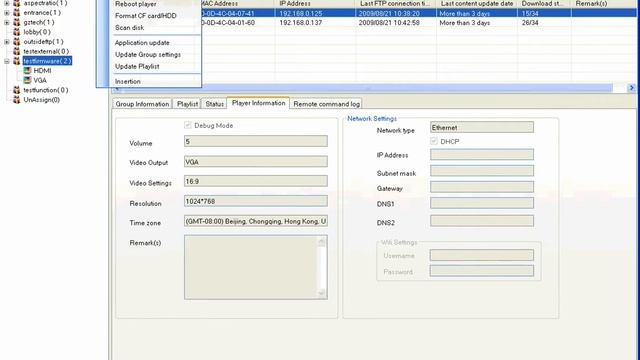Image resolution: width=640 pixels, height=360 pixels.
Task: Click the VGA player icon
Action: (x=27, y=80)
